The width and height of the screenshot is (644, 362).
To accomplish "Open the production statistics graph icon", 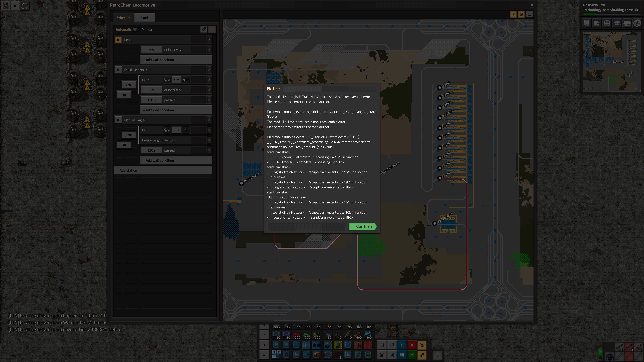I will (x=597, y=23).
